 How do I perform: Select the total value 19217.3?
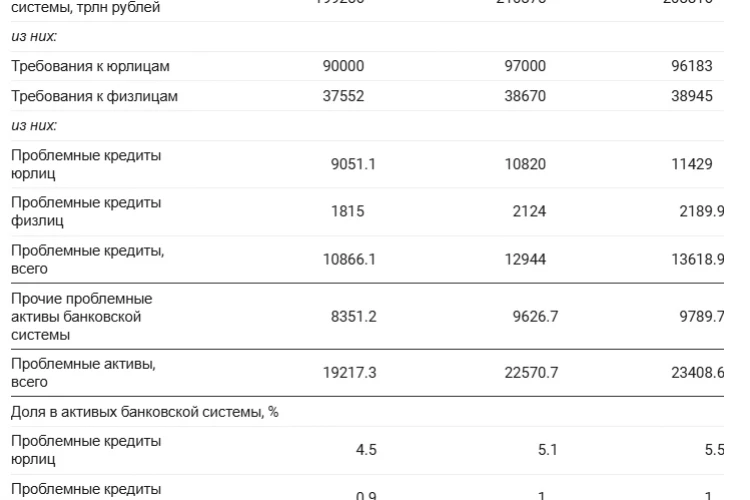coord(349,373)
